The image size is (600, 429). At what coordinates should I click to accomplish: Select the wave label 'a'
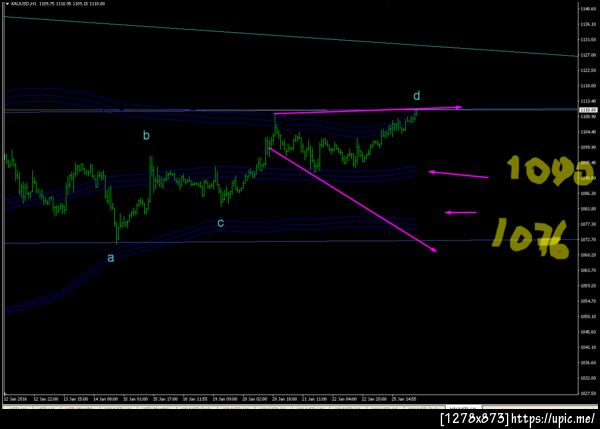point(111,258)
